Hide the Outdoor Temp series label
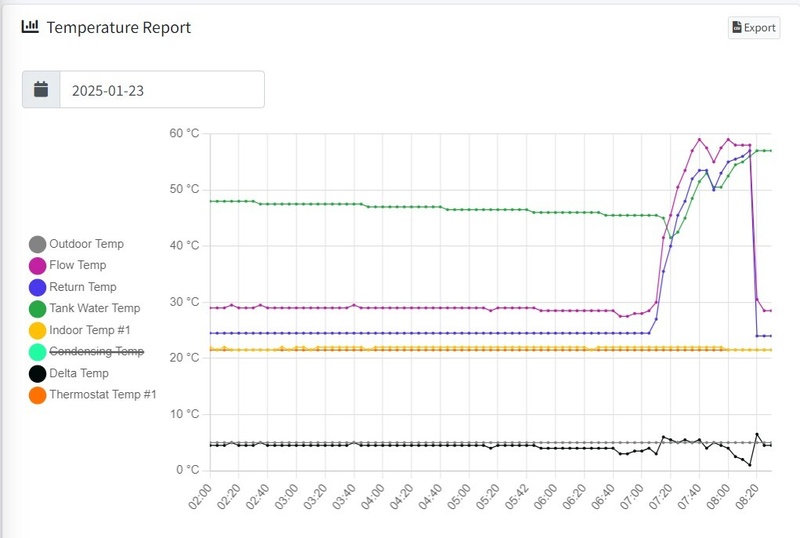The width and height of the screenshot is (800, 538). pos(86,244)
